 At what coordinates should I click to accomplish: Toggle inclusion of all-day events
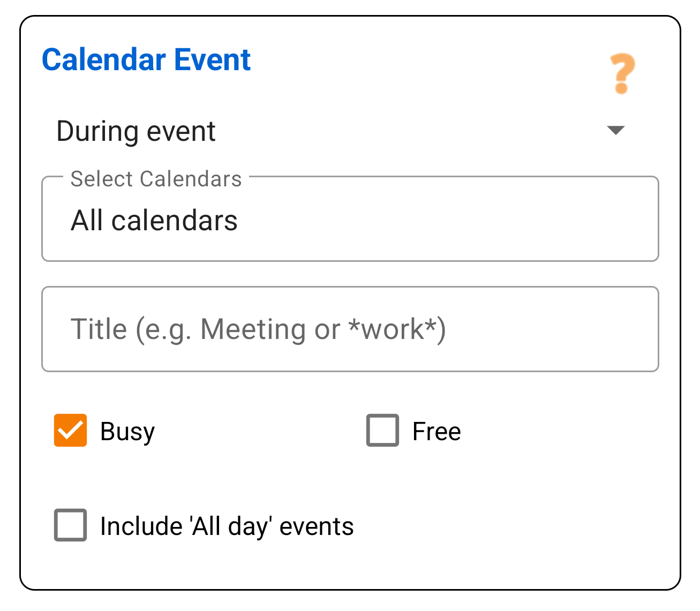tap(70, 526)
